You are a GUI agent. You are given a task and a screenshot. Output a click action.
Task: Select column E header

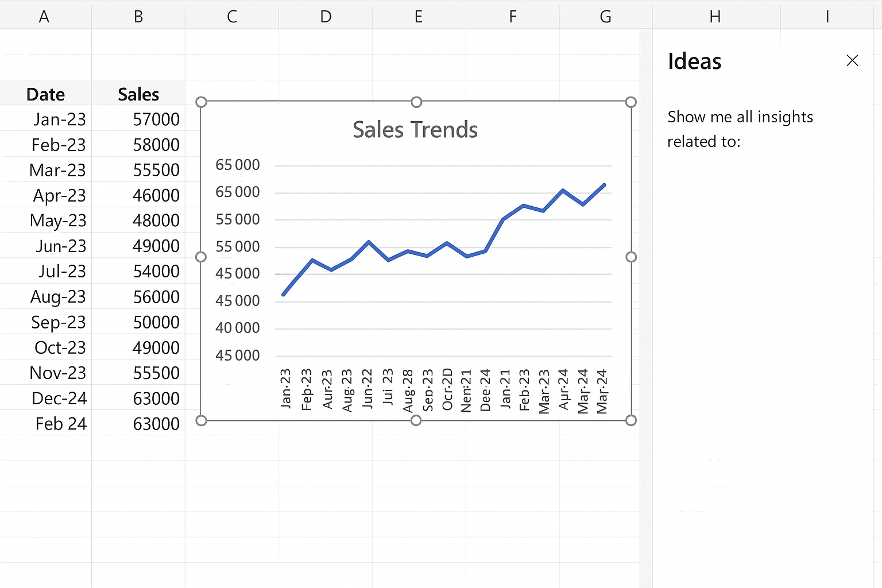[x=419, y=17]
